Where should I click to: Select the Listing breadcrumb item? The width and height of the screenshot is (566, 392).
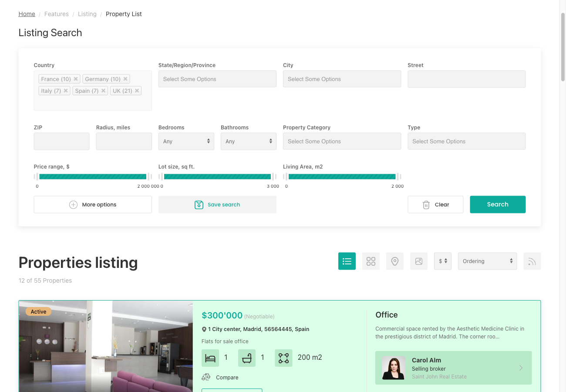tap(87, 14)
